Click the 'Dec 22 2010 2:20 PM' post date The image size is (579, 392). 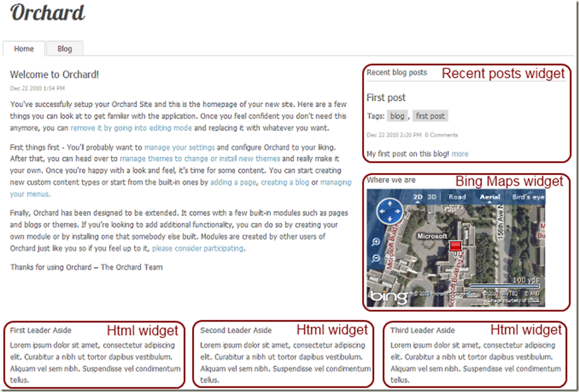394,135
